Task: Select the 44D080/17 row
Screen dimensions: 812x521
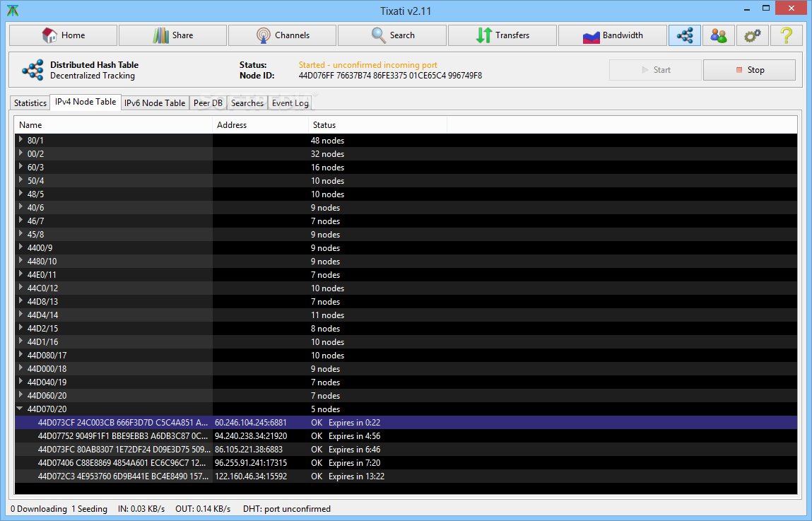Action: point(406,356)
